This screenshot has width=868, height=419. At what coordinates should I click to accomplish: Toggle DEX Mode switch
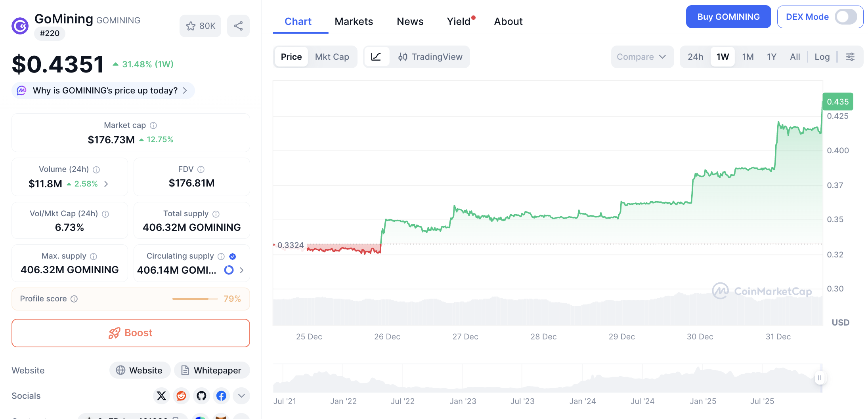[845, 17]
